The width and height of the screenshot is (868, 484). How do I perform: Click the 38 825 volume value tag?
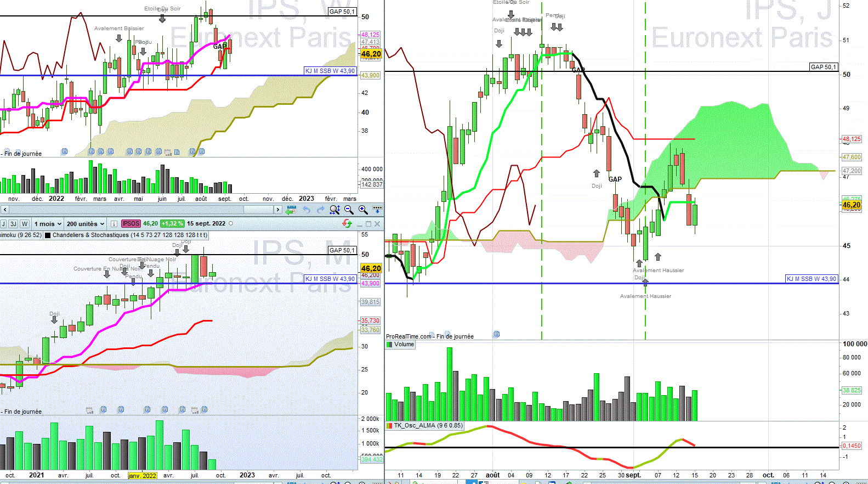coord(852,390)
